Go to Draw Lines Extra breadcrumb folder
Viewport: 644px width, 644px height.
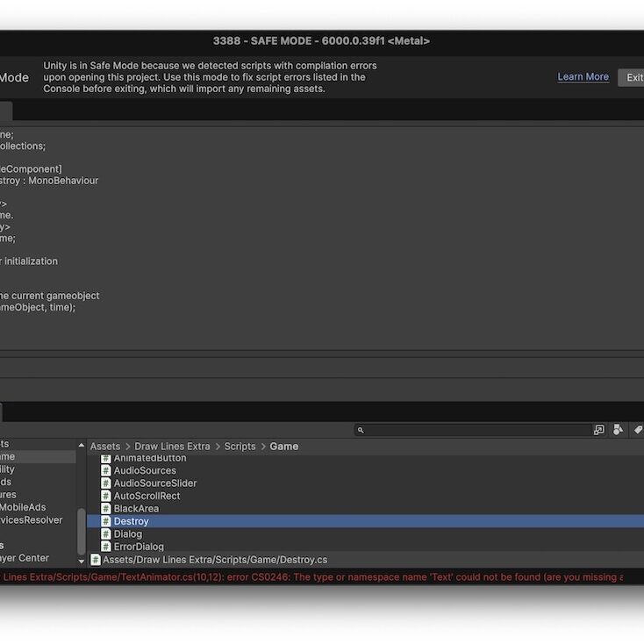pyautogui.click(x=172, y=447)
